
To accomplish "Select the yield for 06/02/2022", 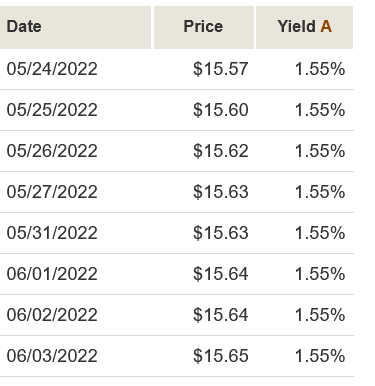I will coord(320,315).
